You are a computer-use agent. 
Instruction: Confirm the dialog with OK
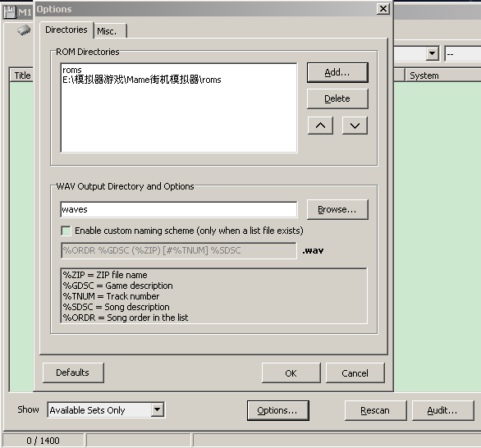[x=291, y=373]
